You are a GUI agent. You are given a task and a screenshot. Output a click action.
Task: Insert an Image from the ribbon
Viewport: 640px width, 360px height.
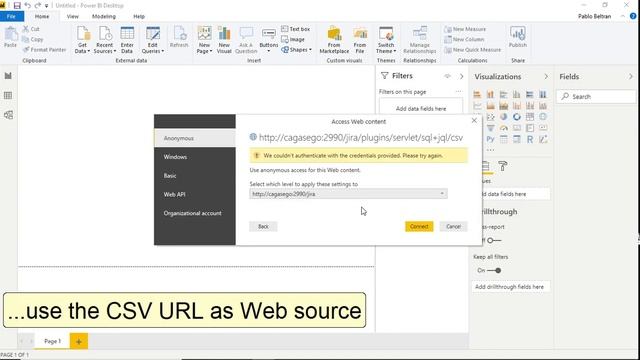tap(293, 39)
